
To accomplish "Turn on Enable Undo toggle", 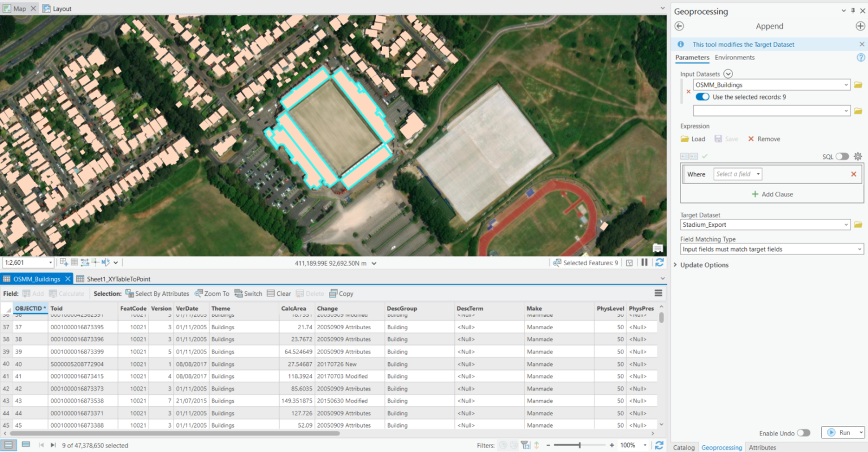I will [x=803, y=433].
